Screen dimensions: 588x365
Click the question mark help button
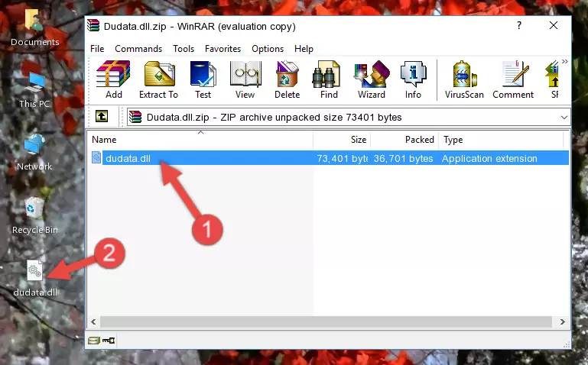click(x=519, y=25)
